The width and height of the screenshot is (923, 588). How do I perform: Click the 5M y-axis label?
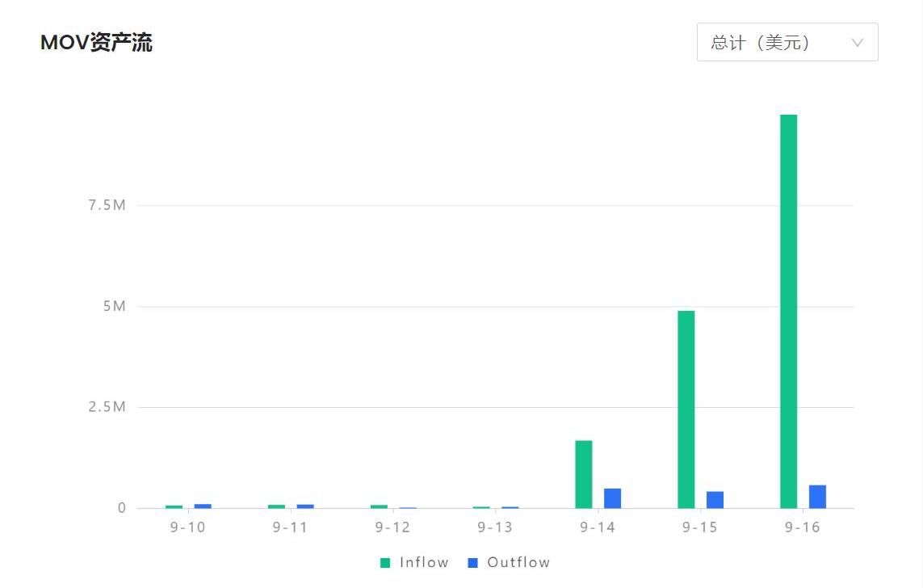coord(115,306)
